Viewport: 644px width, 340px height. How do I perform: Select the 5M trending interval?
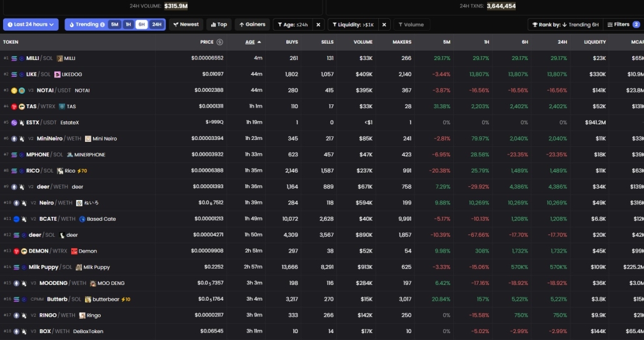[x=114, y=24]
